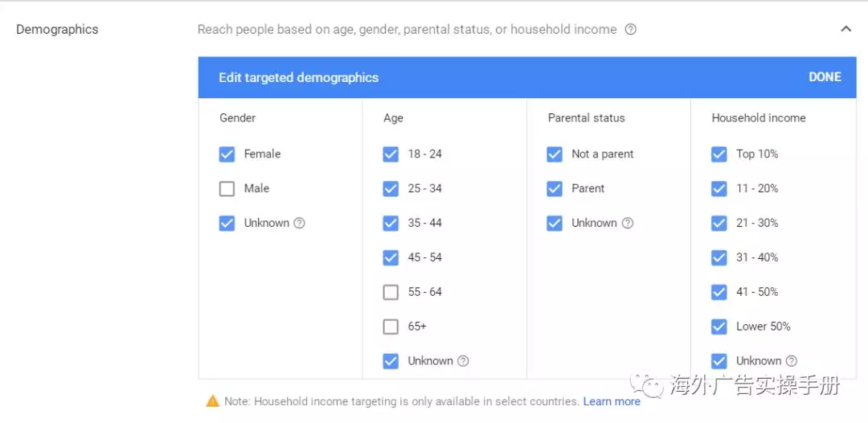Enable the Male gender checkbox
The image size is (868, 423).
click(x=227, y=189)
